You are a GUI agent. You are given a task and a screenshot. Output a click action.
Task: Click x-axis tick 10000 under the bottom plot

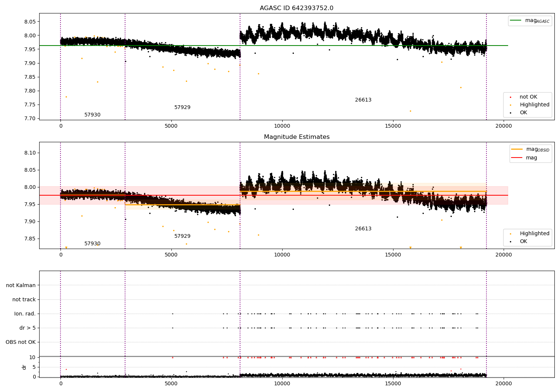coord(282,383)
